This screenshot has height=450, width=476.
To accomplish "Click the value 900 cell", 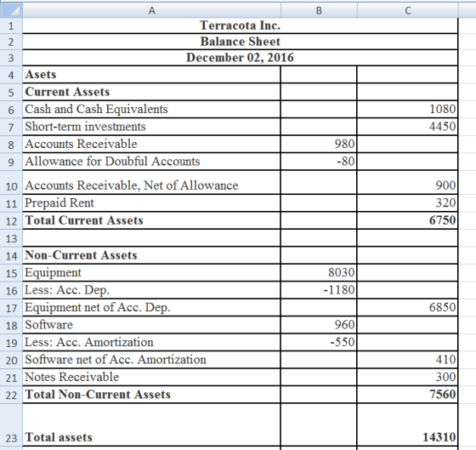I will tap(407, 182).
